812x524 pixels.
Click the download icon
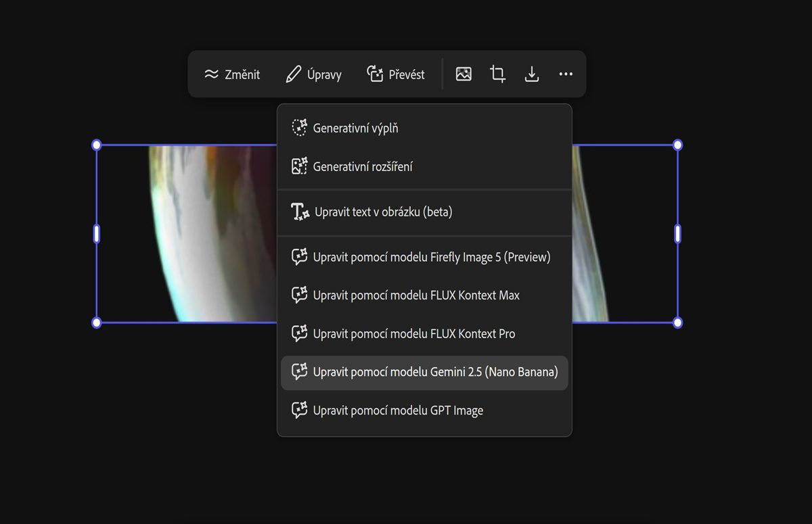coord(532,74)
